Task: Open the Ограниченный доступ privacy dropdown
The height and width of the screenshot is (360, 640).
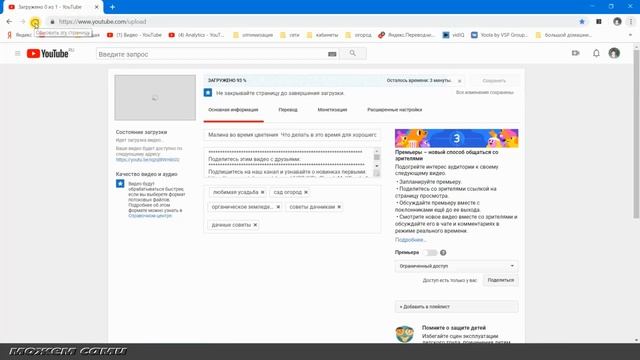Action: 456,266
